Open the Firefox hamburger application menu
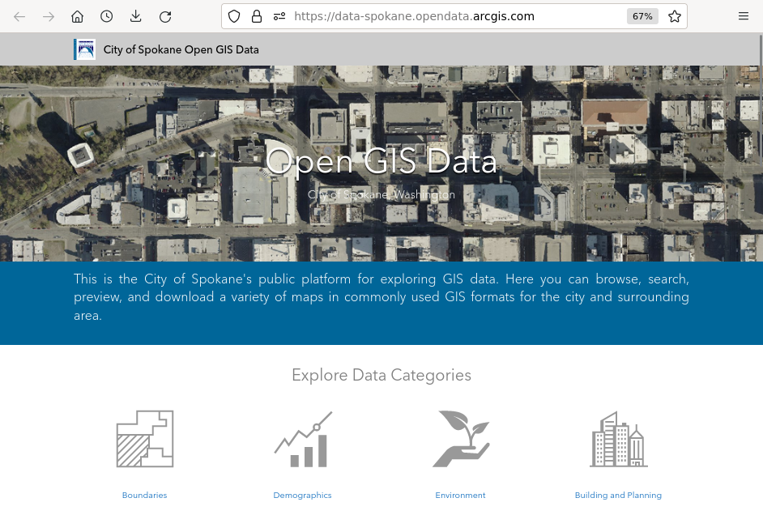The image size is (763, 532). click(x=744, y=16)
